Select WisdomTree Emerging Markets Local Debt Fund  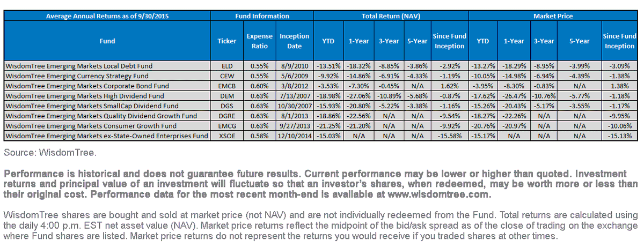coord(78,66)
